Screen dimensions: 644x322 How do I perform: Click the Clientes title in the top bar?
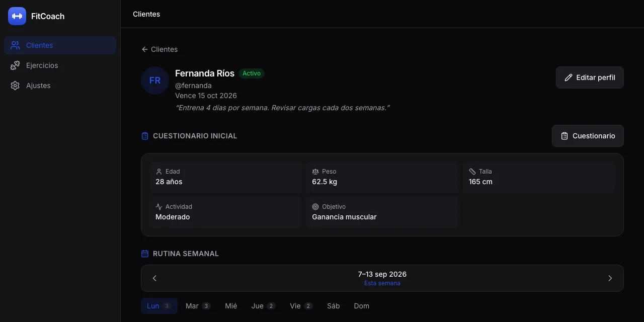(146, 14)
